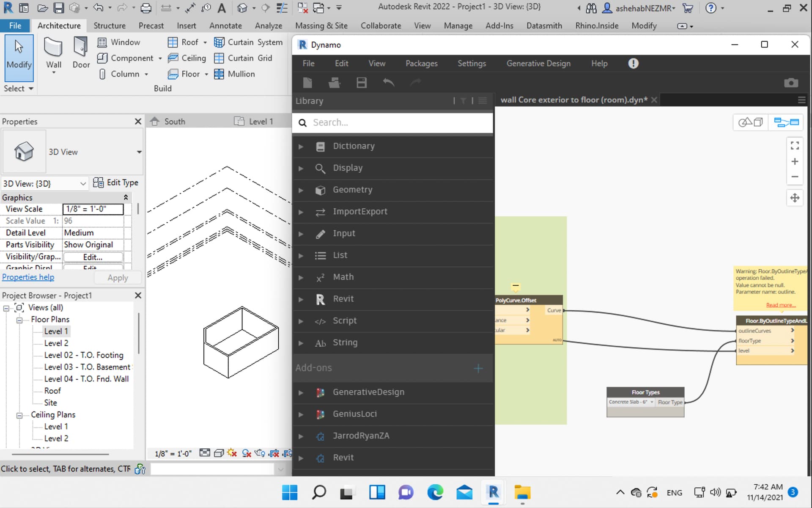Click the Dynamo library Search field
This screenshot has width=812, height=508.
pyautogui.click(x=392, y=123)
